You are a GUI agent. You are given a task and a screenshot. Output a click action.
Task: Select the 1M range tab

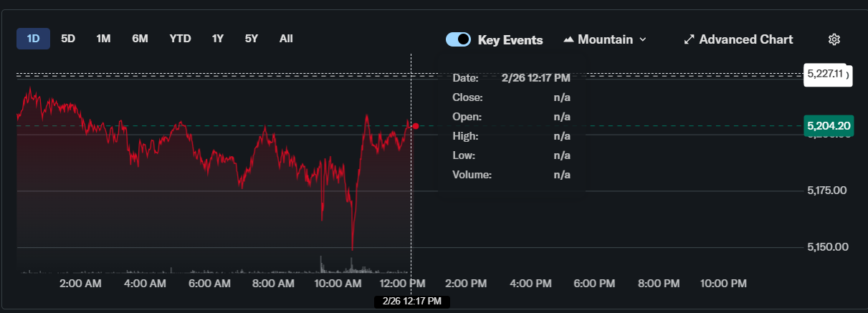click(103, 39)
